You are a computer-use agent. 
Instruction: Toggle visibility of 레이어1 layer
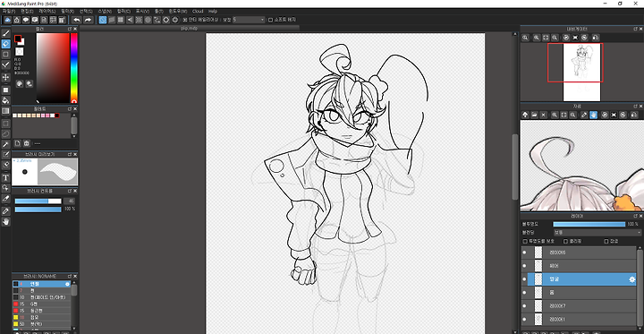click(x=524, y=320)
